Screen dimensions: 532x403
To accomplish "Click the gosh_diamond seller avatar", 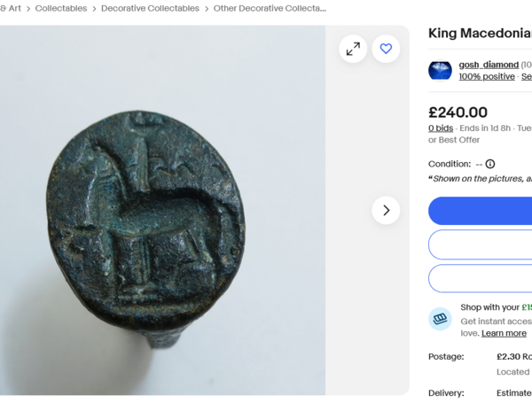I will [440, 71].
